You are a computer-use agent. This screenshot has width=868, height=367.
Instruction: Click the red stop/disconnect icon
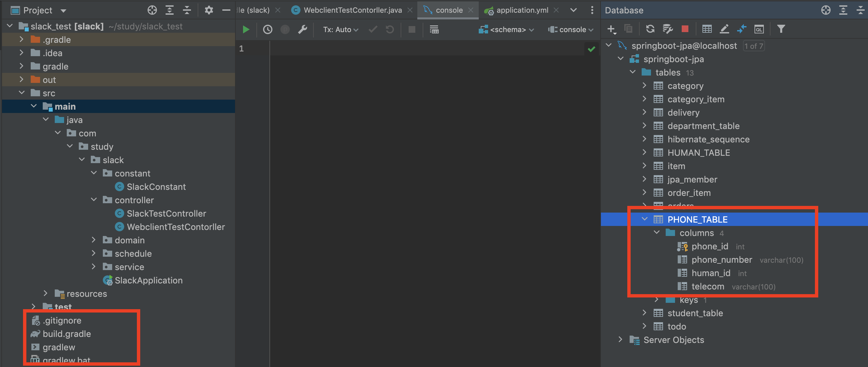pos(685,29)
